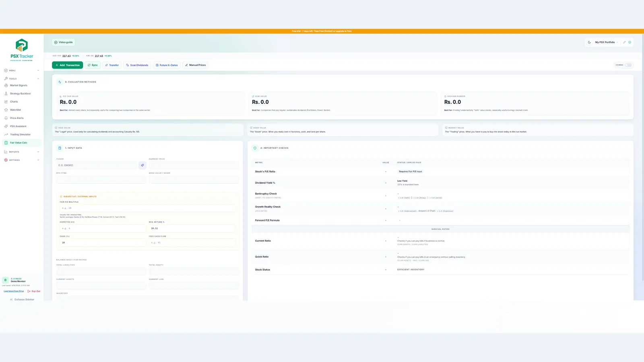
Task: Open the Transfer dialog
Action: tap(112, 65)
